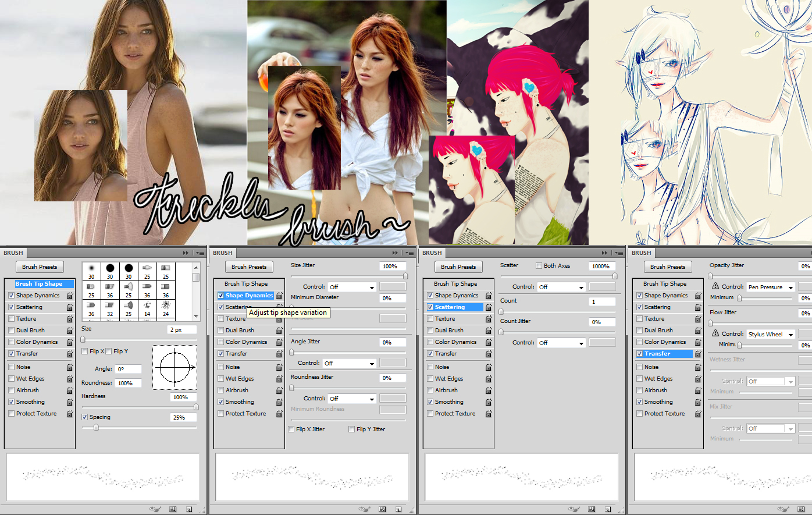
Task: Click the Hardness slider handle
Action: [x=196, y=407]
